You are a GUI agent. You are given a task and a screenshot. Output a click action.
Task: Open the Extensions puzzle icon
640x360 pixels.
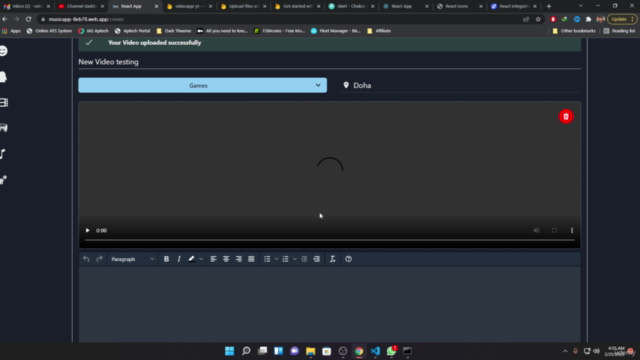588,19
